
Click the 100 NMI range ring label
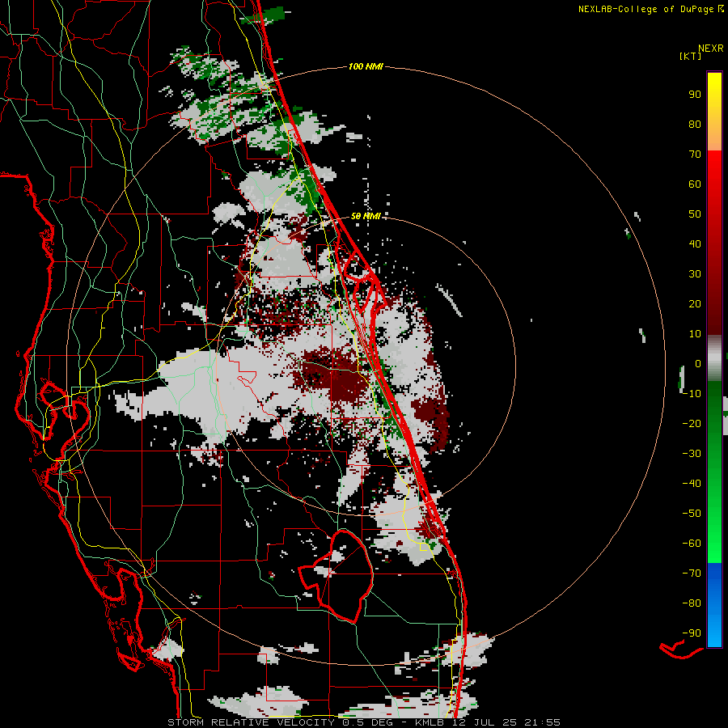pos(366,66)
